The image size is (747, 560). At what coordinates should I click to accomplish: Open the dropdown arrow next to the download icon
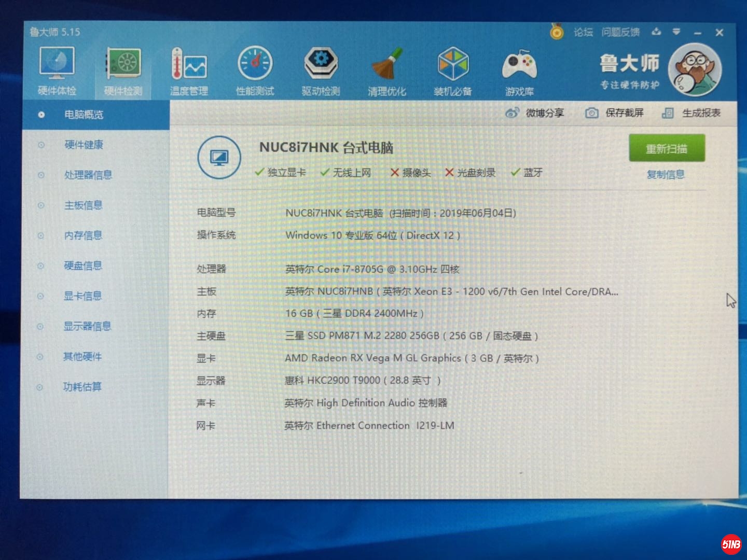point(676,32)
